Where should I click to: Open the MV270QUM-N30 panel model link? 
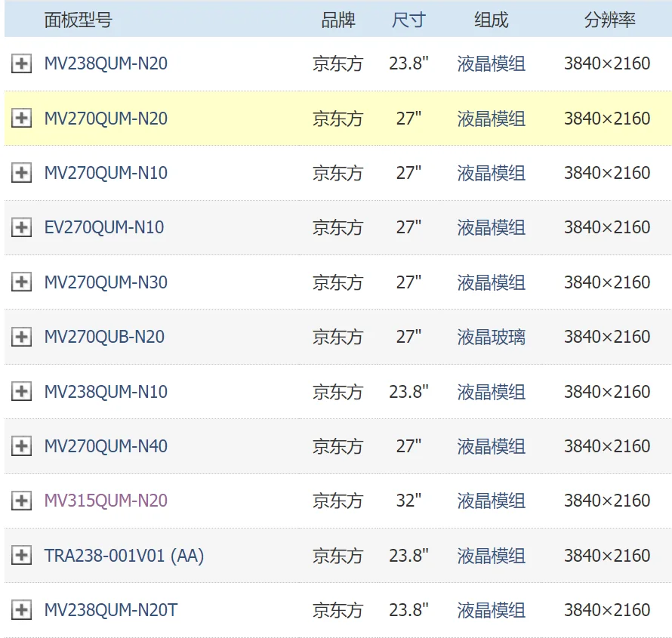106,282
